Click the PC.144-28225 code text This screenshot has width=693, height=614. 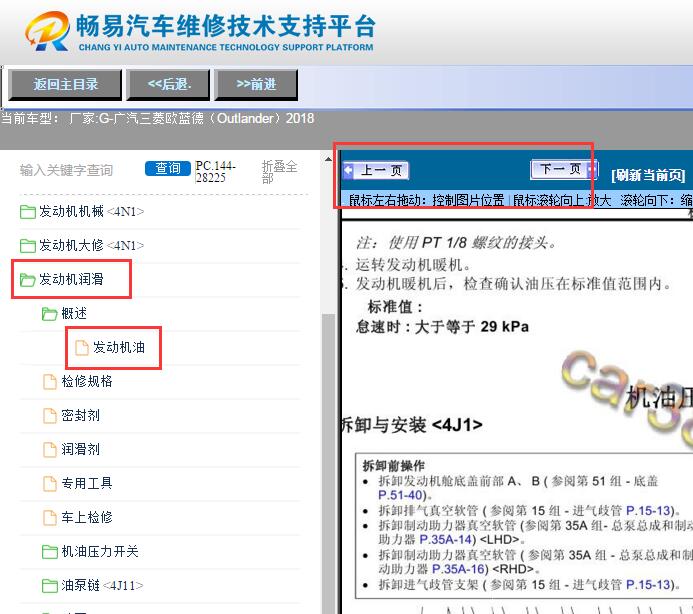(x=215, y=172)
